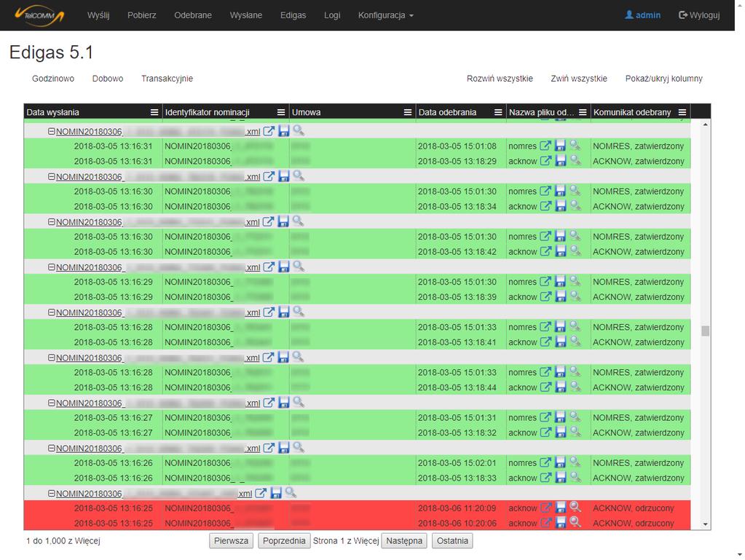Preview acknow file received 13:18:32 with magnifier
Screen dimensions: 745x560
point(575,431)
